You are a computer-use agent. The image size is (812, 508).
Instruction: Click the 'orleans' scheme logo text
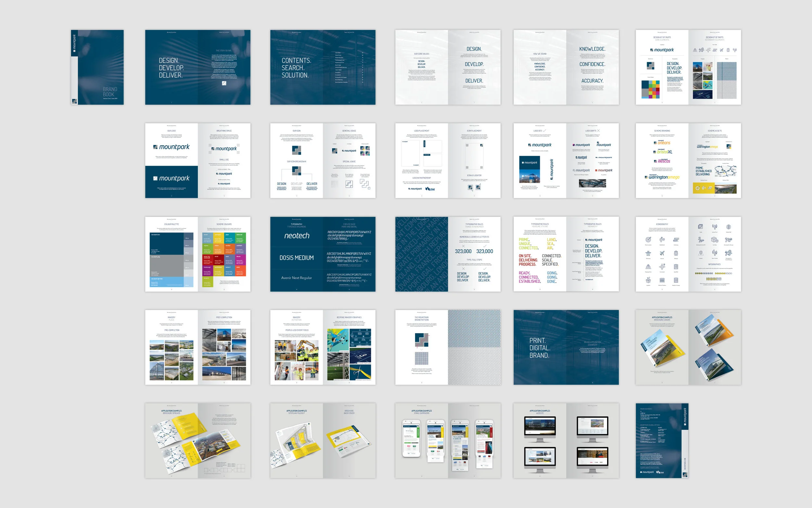coord(664,143)
